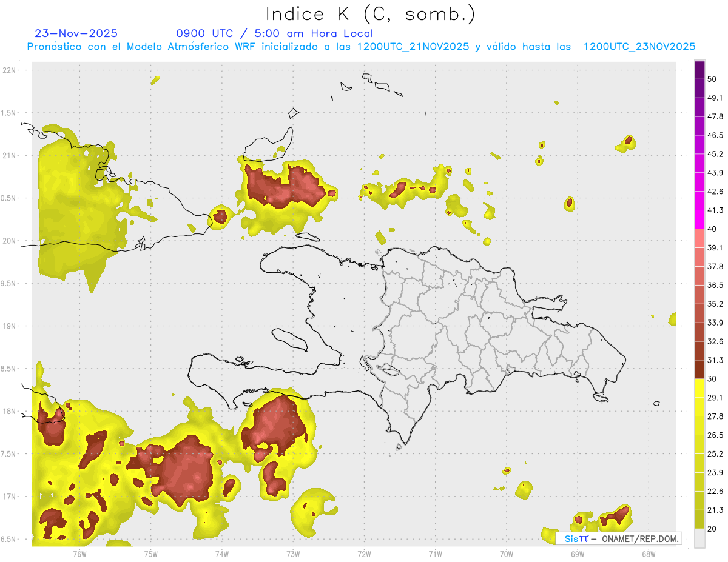Click the colorbar value "45.2"
The image size is (728, 562).
715,154
